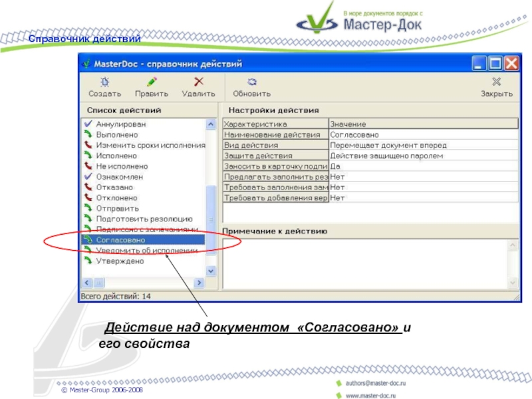
Task: Click actions list scroll-down arrow
Action: [211, 271]
